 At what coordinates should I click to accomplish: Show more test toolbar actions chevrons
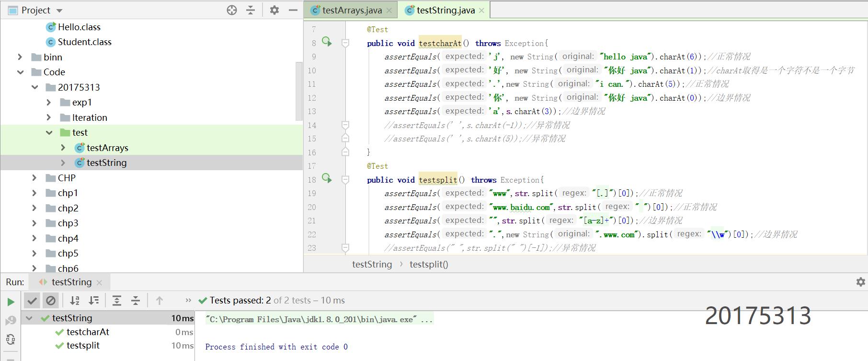coord(188,301)
